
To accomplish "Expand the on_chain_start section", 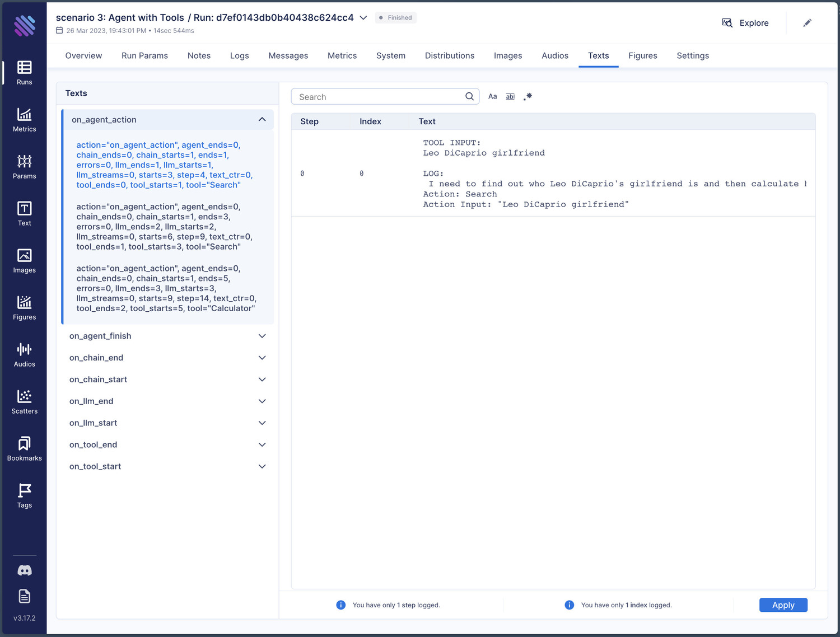I will [x=167, y=380].
